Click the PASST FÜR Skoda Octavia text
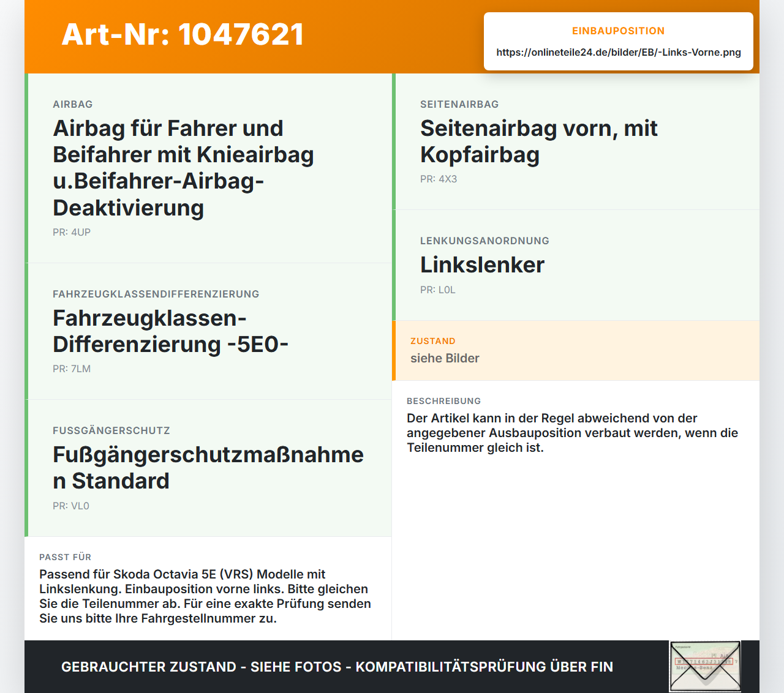The image size is (784, 693). [205, 596]
